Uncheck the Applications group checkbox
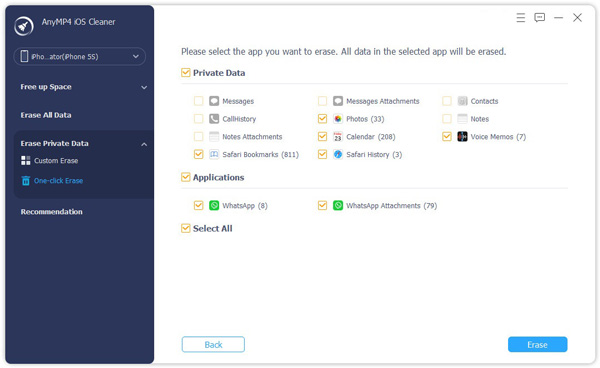The image size is (600, 368). pyautogui.click(x=186, y=177)
